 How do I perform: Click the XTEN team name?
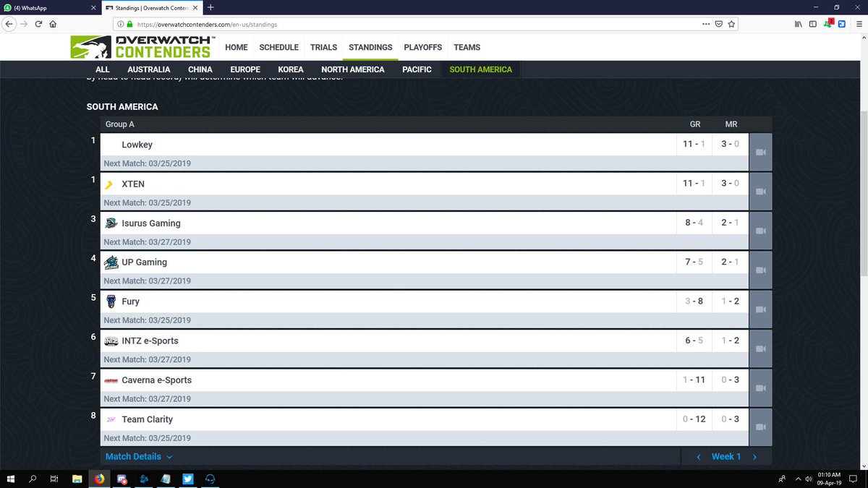point(133,184)
